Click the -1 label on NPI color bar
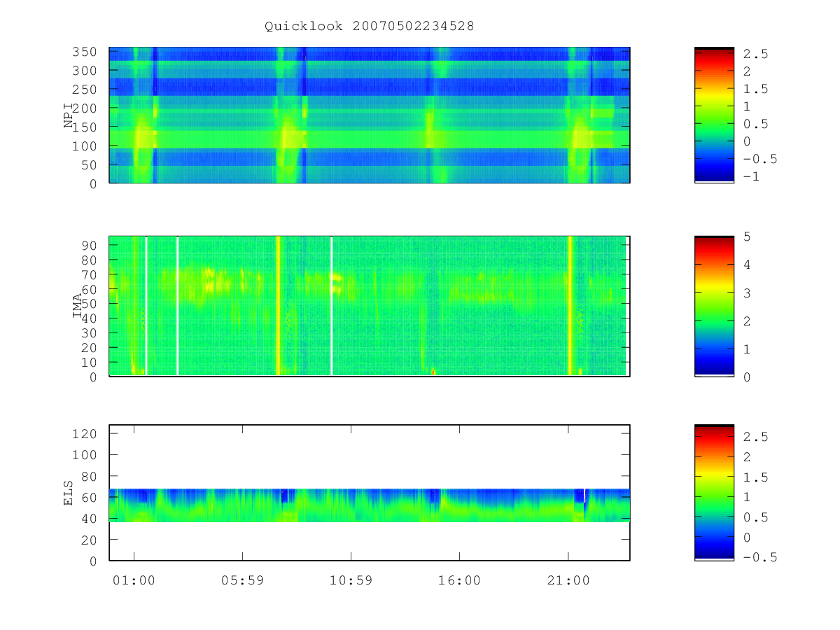The width and height of the screenshot is (840, 630). tap(752, 176)
